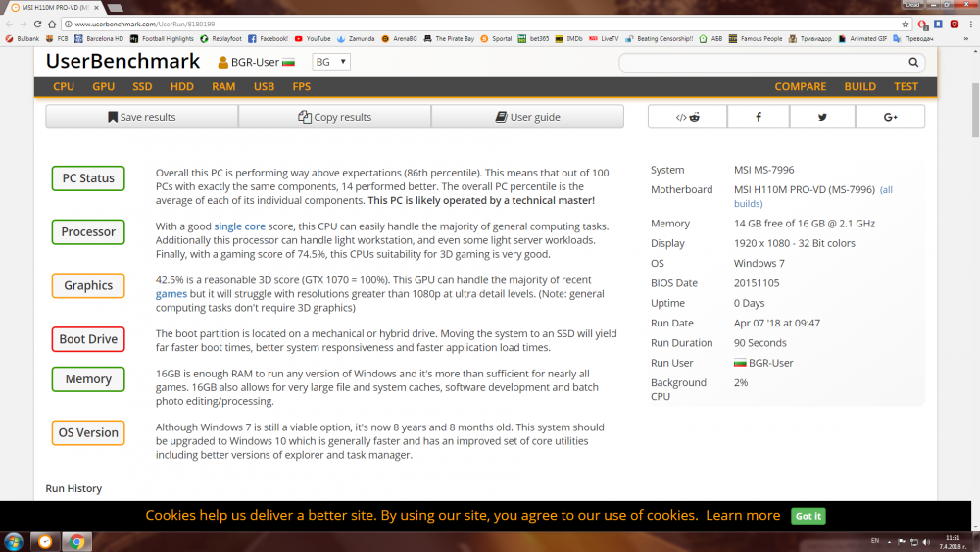
Task: Click the Facebook share icon
Action: coord(759,117)
